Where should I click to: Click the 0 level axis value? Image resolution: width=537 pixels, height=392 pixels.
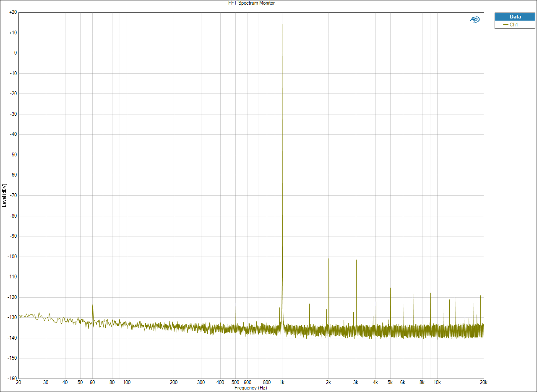pyautogui.click(x=16, y=53)
